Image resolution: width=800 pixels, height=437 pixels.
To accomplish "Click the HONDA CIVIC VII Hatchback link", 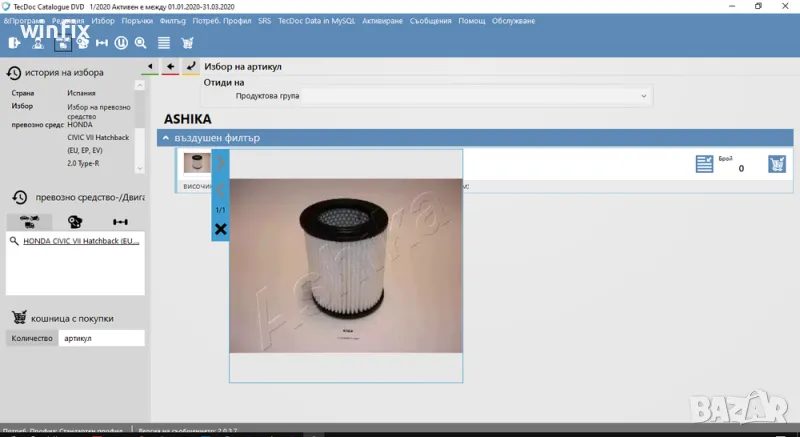I will pos(81,241).
